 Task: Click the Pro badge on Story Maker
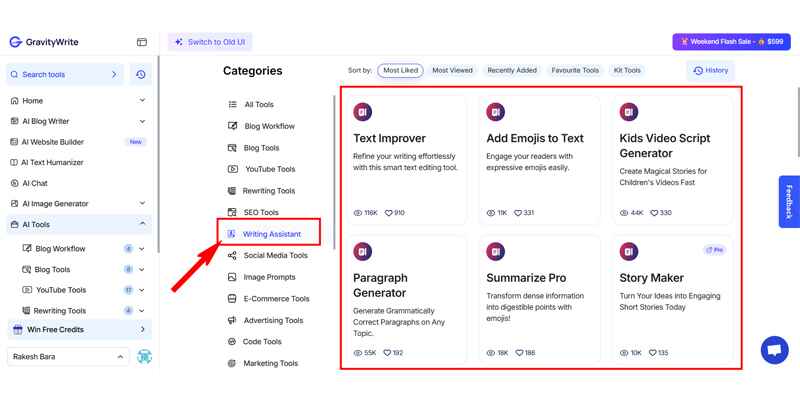pyautogui.click(x=714, y=250)
